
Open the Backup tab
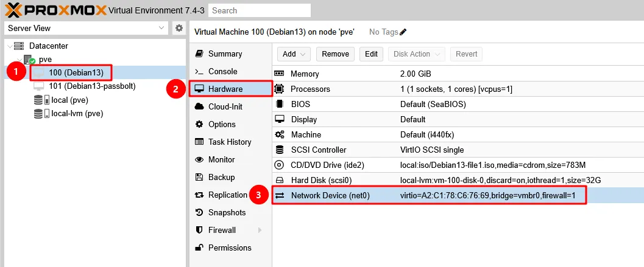coord(230,177)
